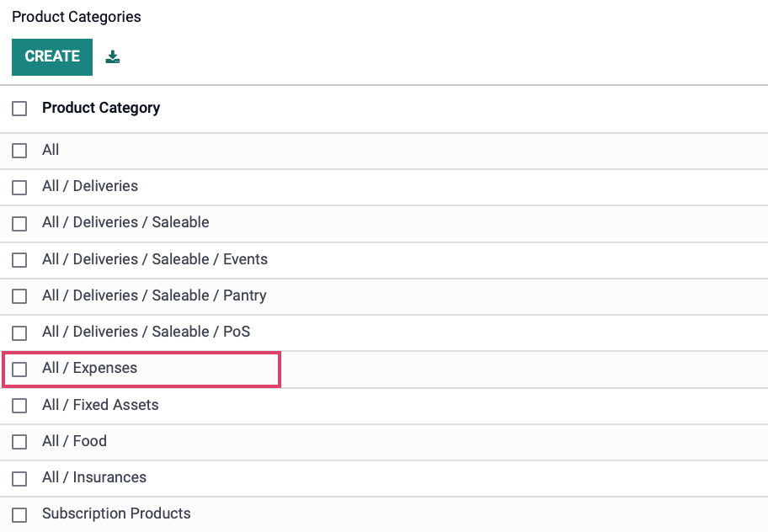Open the All / Fixed Assets record

click(x=100, y=405)
